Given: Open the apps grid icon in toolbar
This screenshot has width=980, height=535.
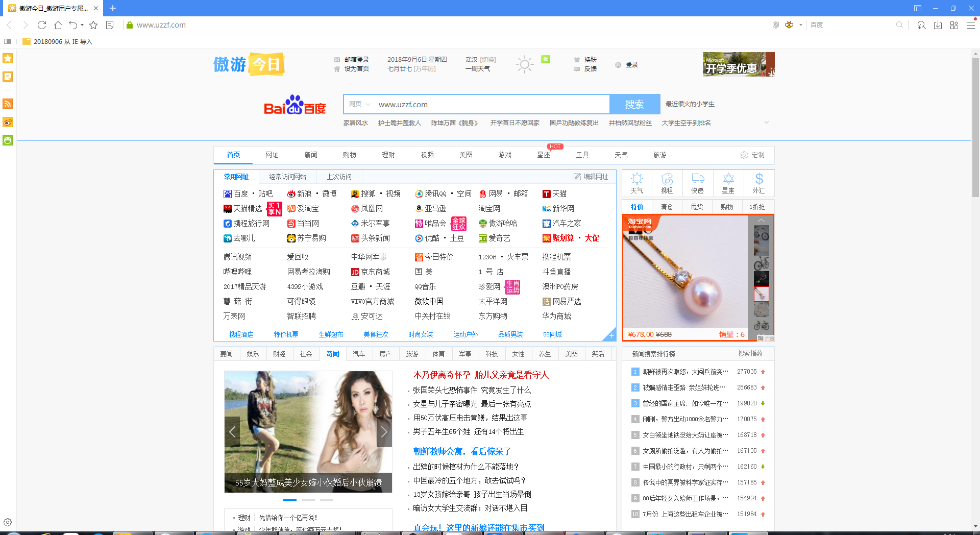Looking at the screenshot, I should point(954,25).
